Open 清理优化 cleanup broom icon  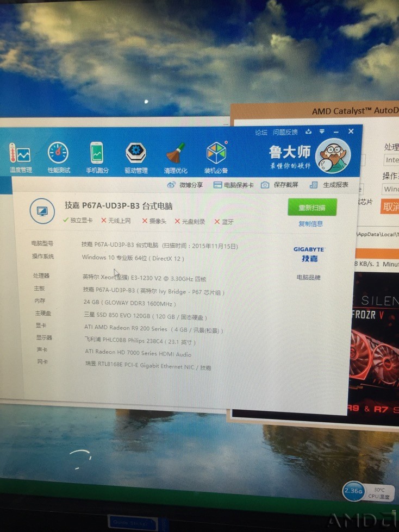tap(176, 159)
